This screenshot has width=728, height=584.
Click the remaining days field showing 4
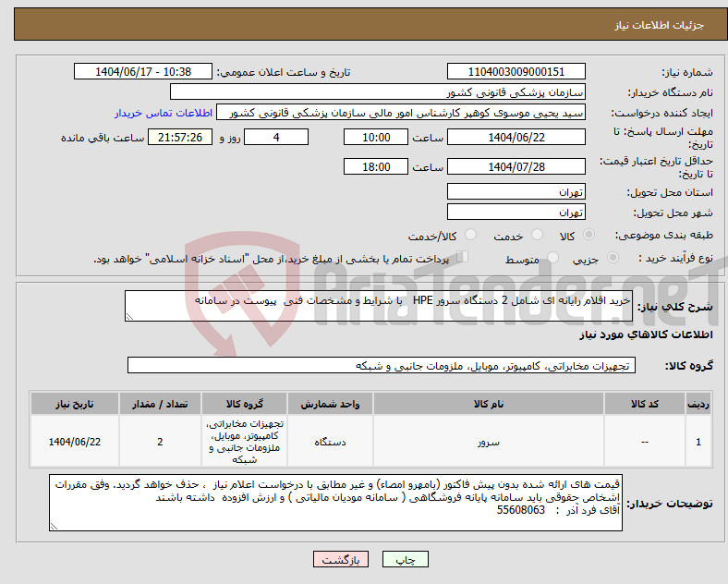pos(276,137)
